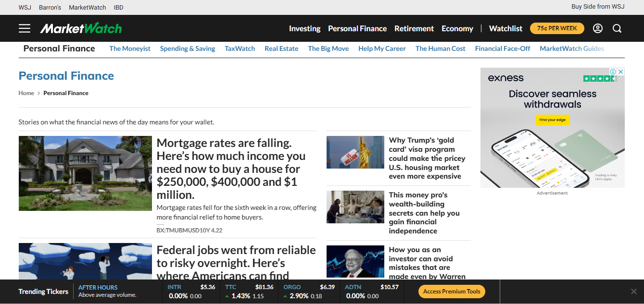Open the hamburger navigation menu
Image resolution: width=644 pixels, height=304 pixels.
click(x=25, y=28)
